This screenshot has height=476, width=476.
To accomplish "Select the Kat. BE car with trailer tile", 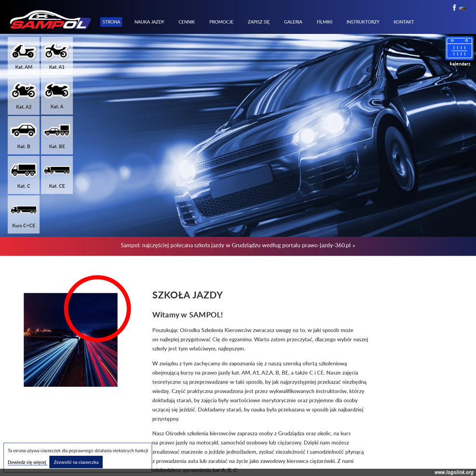I will (57, 136).
